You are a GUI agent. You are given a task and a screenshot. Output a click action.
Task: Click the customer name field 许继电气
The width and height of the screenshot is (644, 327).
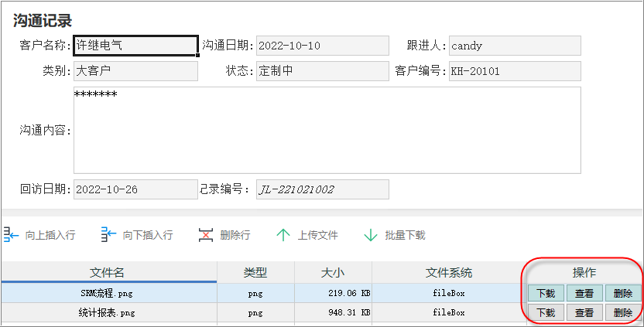(x=135, y=46)
